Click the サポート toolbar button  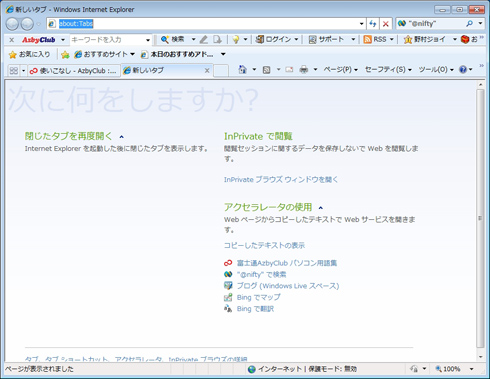326,39
